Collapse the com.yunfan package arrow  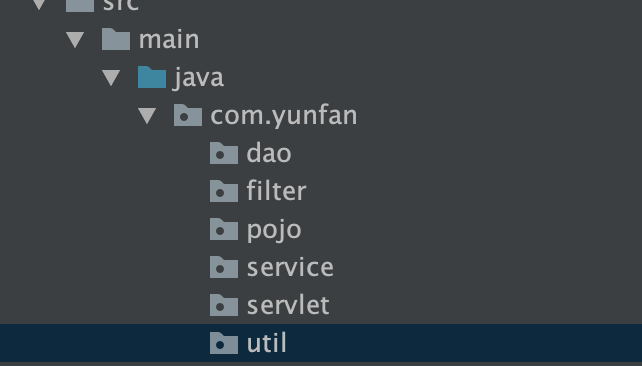click(x=147, y=116)
